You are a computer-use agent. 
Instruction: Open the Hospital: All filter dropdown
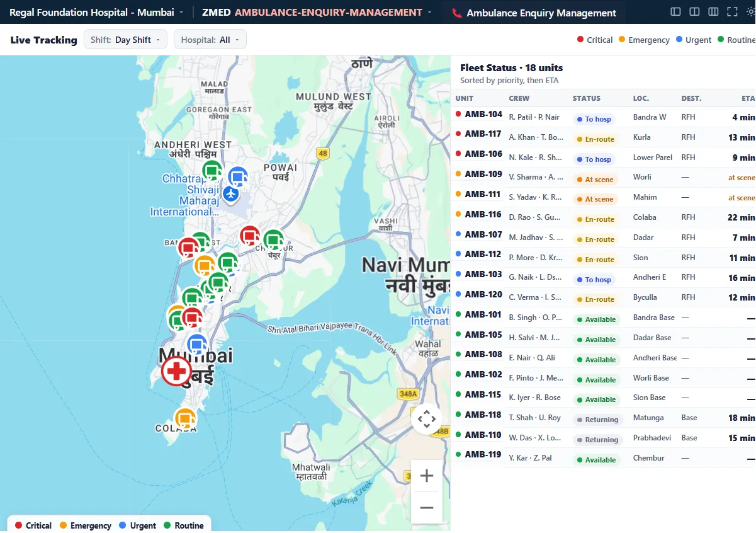point(210,40)
